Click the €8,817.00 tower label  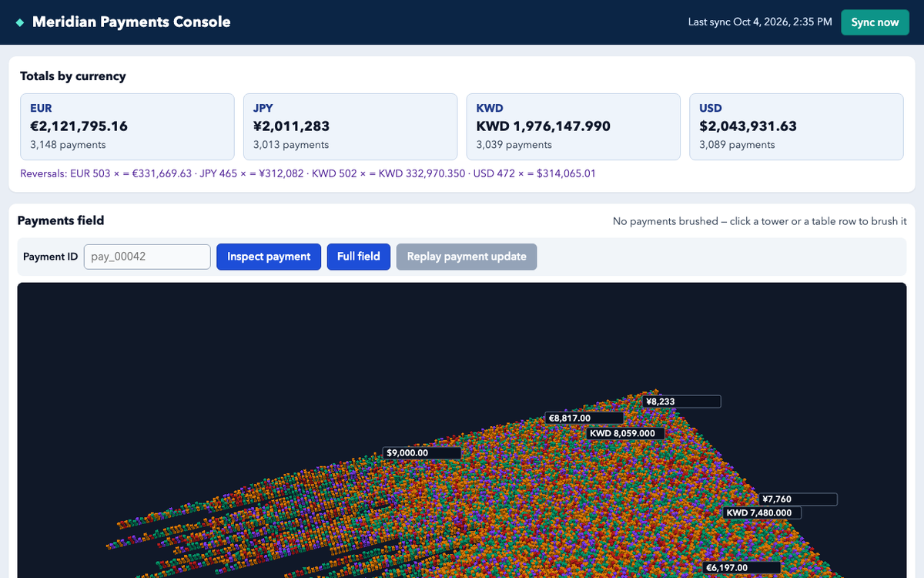[x=584, y=418]
